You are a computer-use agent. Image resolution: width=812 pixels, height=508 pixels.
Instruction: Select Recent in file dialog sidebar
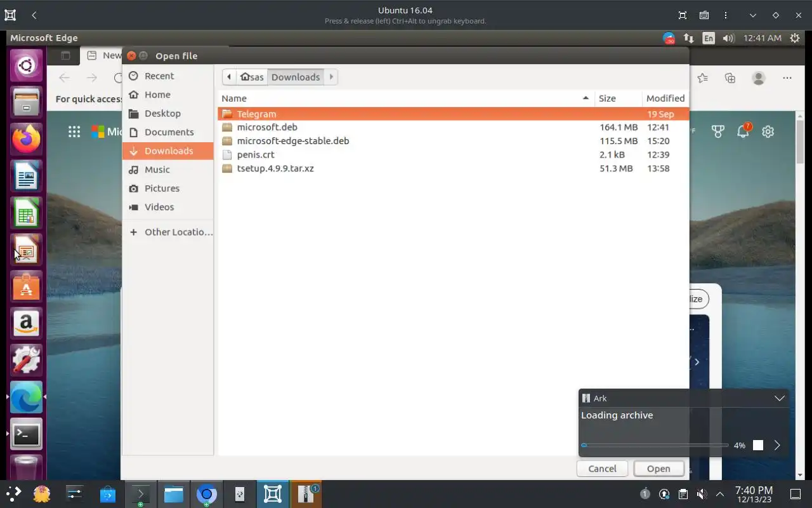167,76
